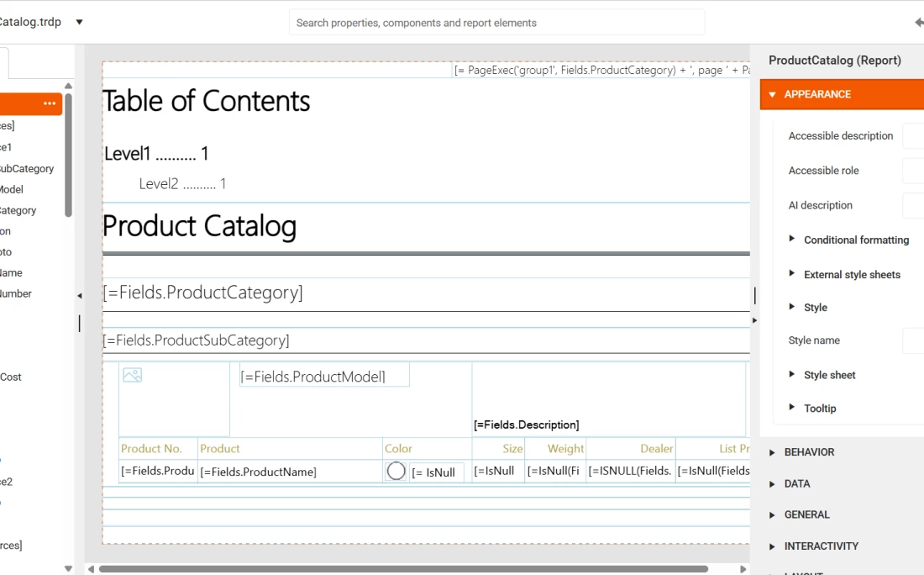Collapse the properties panel using the right splitter arrow
The height and width of the screenshot is (575, 924).
754,320
